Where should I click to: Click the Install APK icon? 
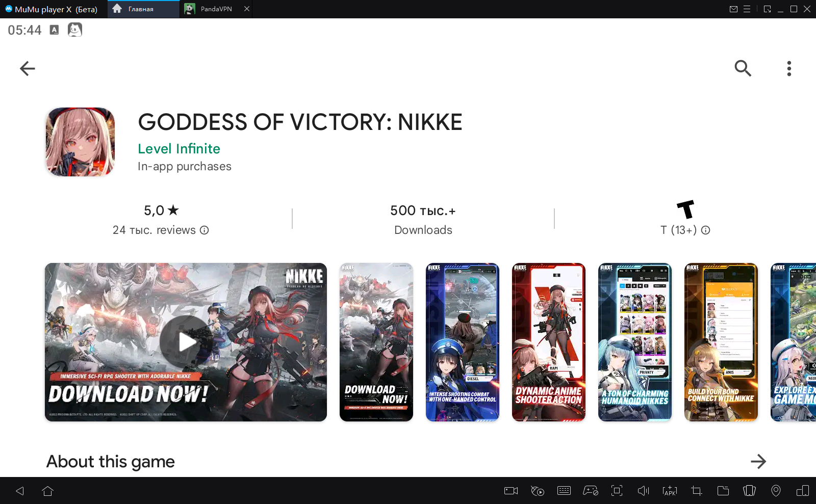click(670, 491)
